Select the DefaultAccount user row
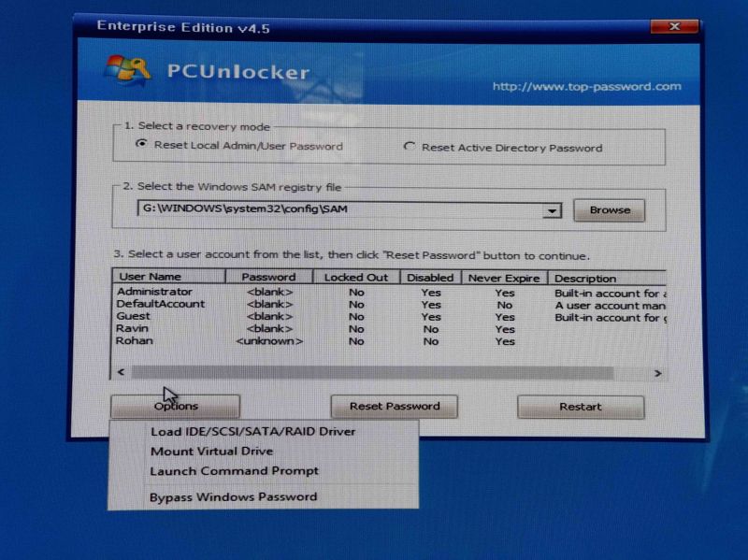The image size is (748, 560). click(389, 305)
